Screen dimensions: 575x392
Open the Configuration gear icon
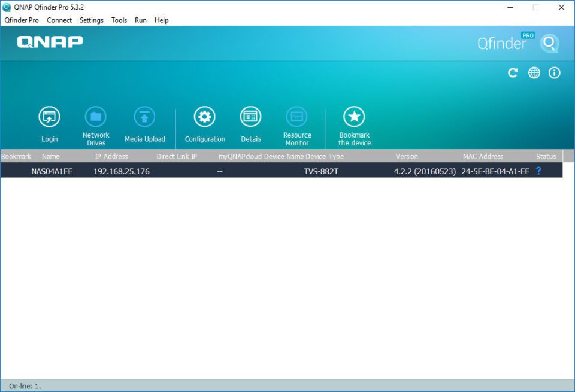tap(205, 117)
